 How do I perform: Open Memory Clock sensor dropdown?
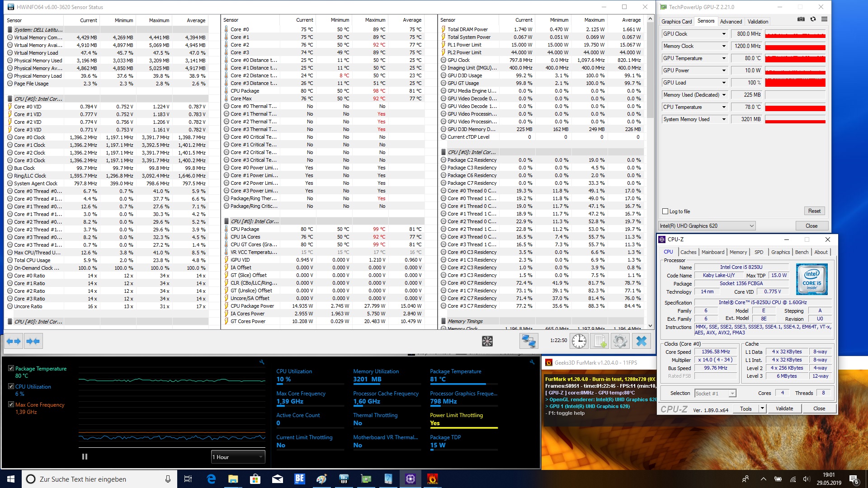(x=724, y=46)
